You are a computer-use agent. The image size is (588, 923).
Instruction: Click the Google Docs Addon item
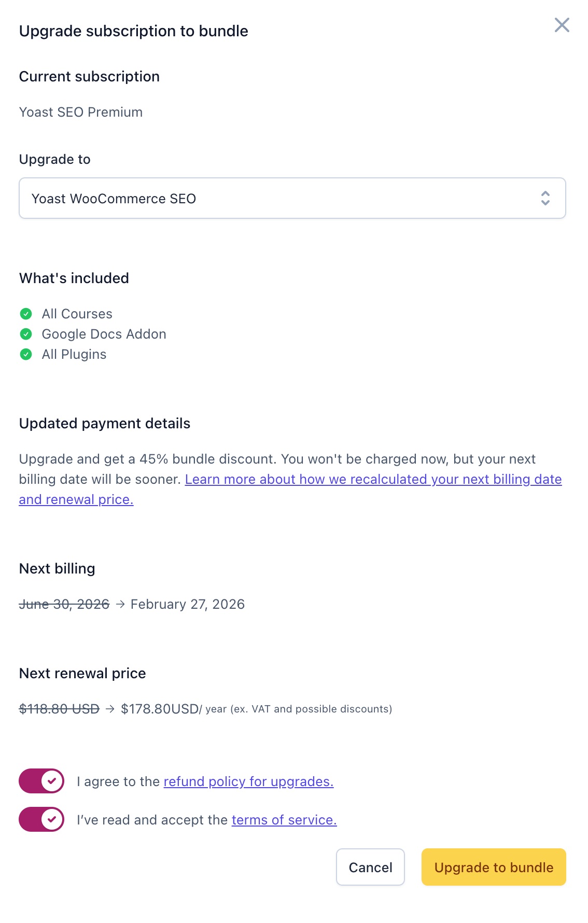point(104,334)
